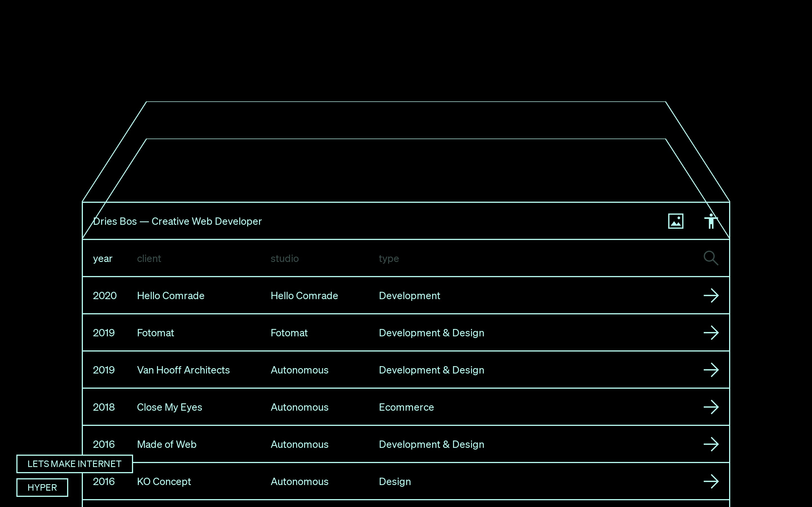Open Fotomat project via arrow icon
Viewport: 812px width, 507px height.
711,333
